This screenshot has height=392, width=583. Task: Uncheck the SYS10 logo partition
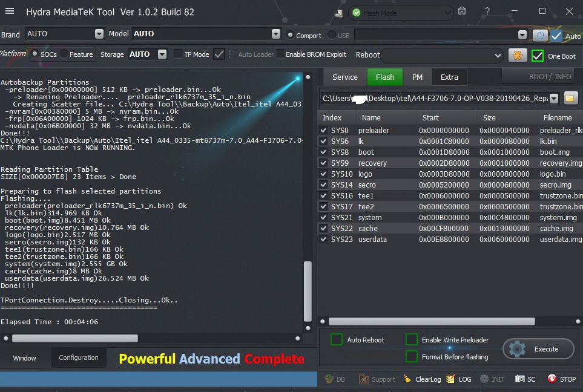point(323,174)
